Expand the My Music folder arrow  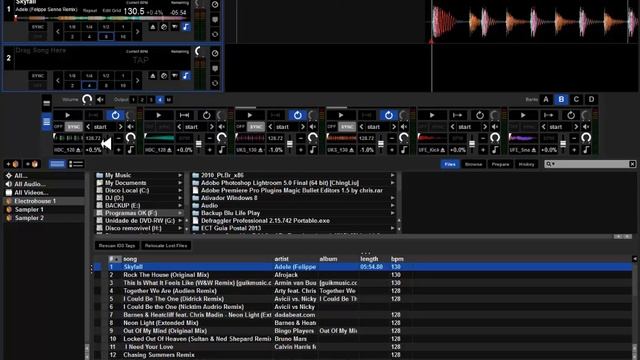click(180, 175)
